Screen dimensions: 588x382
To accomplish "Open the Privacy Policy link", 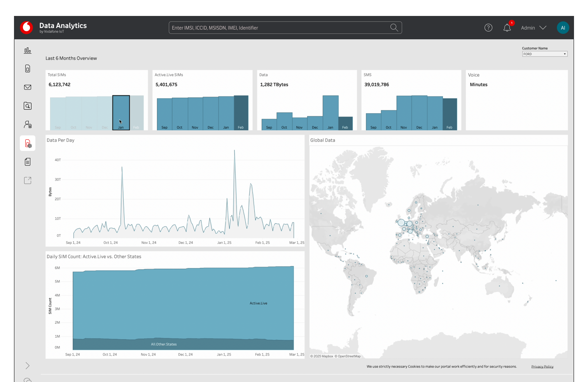I will 542,366.
